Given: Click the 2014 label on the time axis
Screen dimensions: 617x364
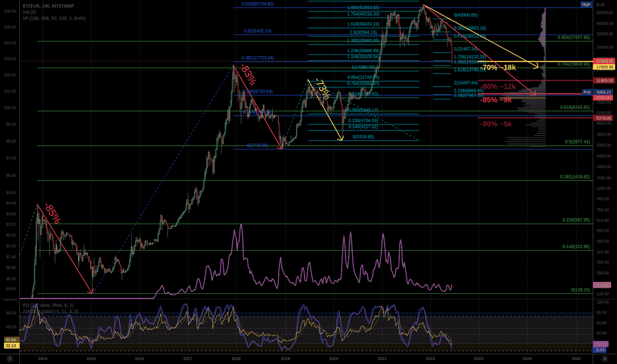Looking at the screenshot, I should (42, 359).
